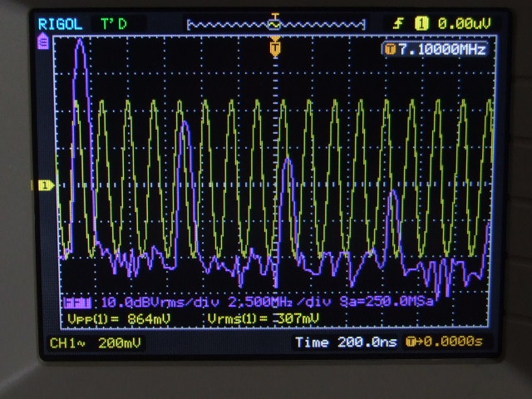Click the RIGOL logo in the status bar
This screenshot has width=532, height=399.
coord(60,24)
